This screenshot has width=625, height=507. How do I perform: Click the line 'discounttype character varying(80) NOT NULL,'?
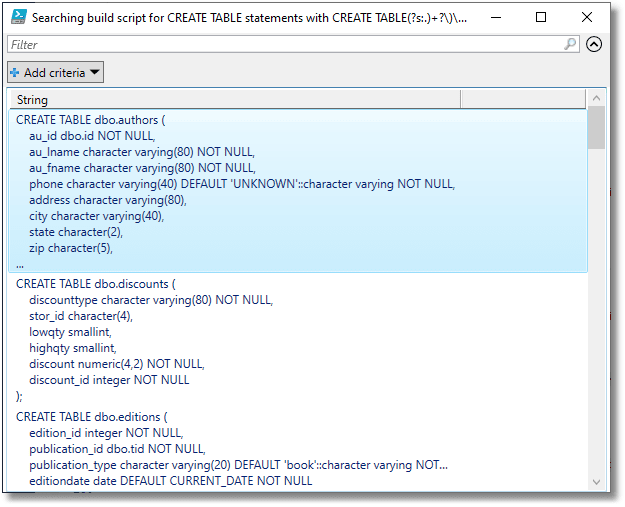click(151, 300)
